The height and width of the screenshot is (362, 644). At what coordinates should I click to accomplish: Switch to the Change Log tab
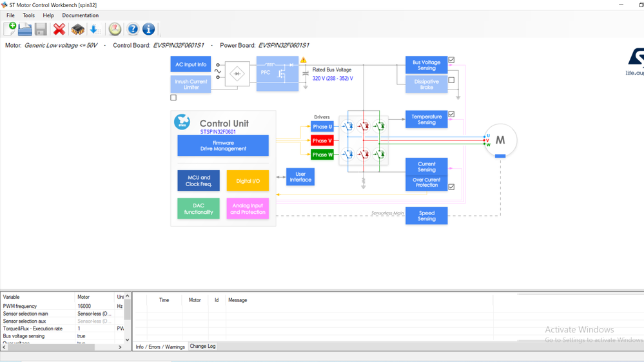202,346
